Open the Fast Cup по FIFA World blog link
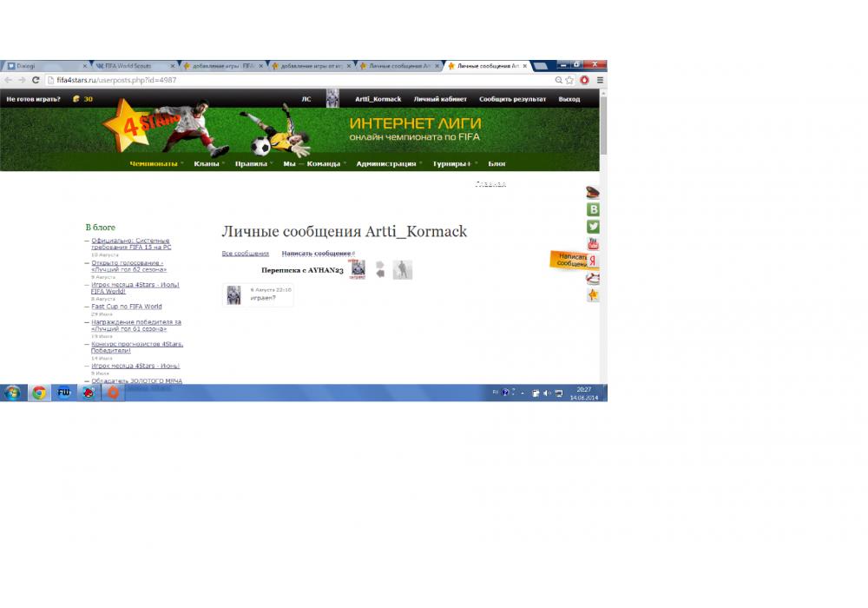Image resolution: width=868 pixels, height=608 pixels. point(126,307)
